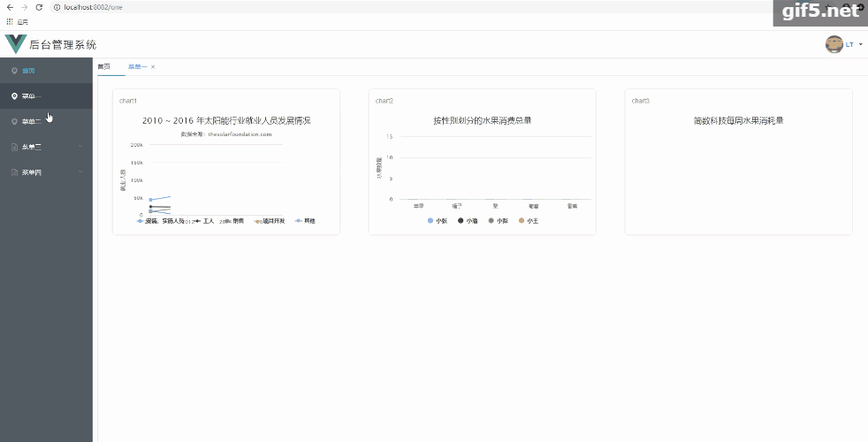Click the 15 y-axis label in chart2
The width and height of the screenshot is (868, 442).
(x=389, y=136)
